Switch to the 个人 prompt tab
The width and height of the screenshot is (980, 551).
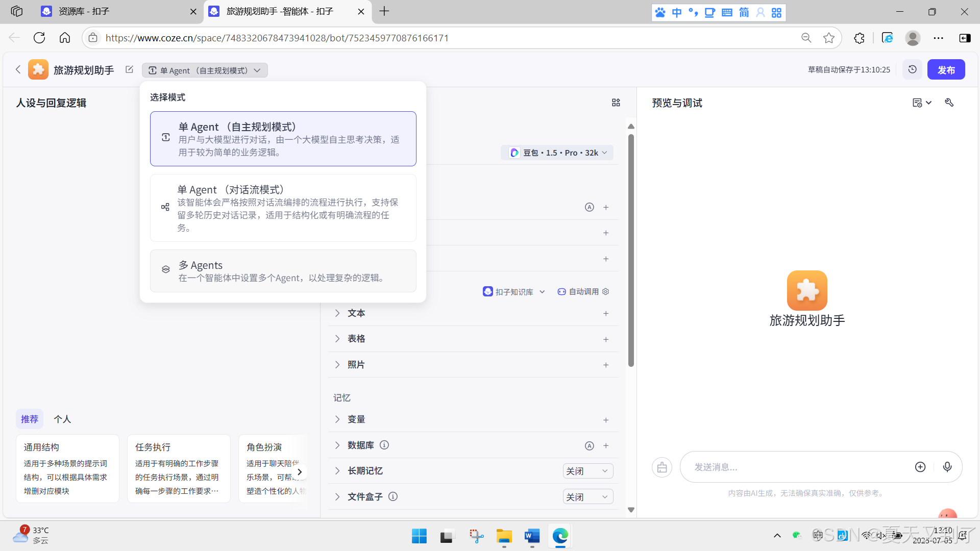tap(62, 419)
